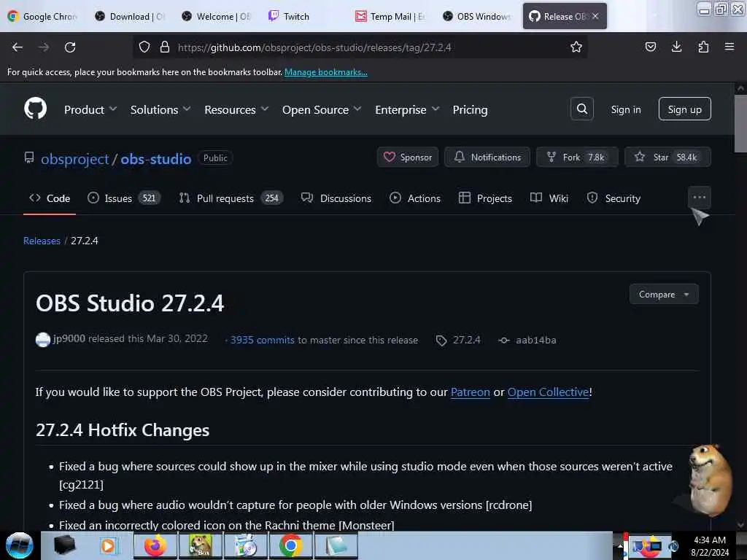Expand the Solutions menu
Viewport: 747px width, 560px height.
point(160,109)
